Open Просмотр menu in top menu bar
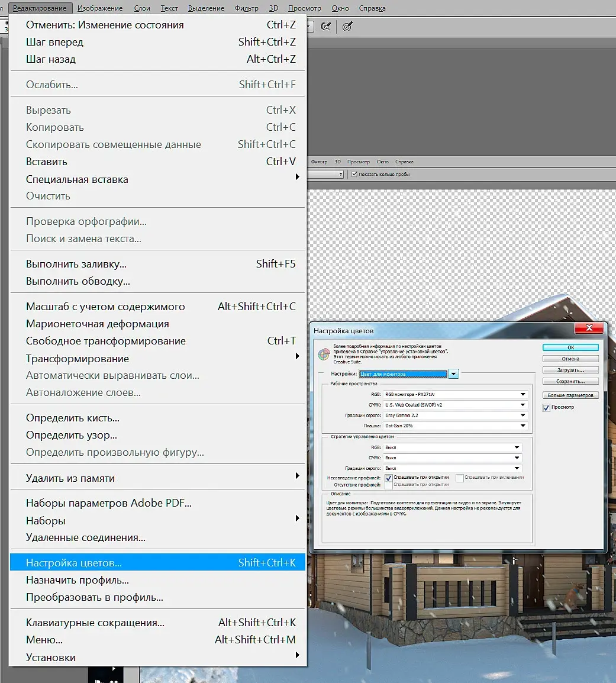This screenshot has height=683, width=616. pyautogui.click(x=305, y=8)
